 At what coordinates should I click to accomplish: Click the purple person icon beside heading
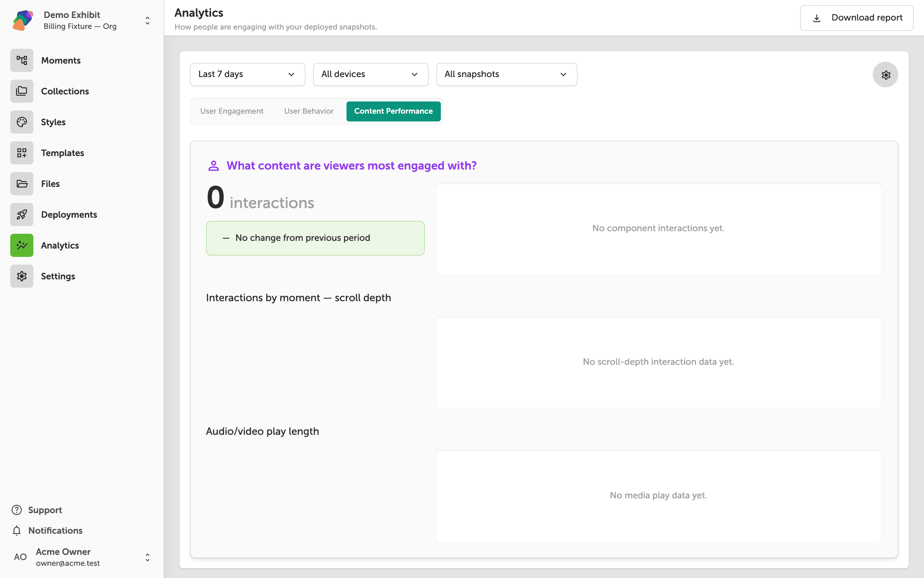213,166
